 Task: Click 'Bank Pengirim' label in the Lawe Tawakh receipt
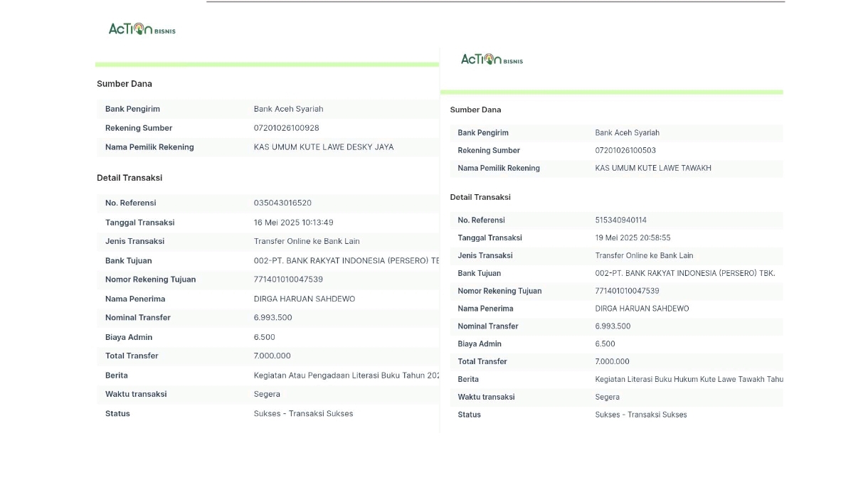483,133
